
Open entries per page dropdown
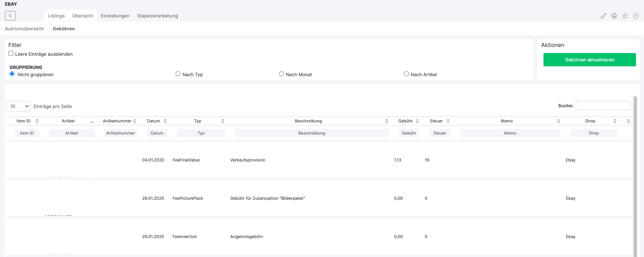tap(18, 107)
